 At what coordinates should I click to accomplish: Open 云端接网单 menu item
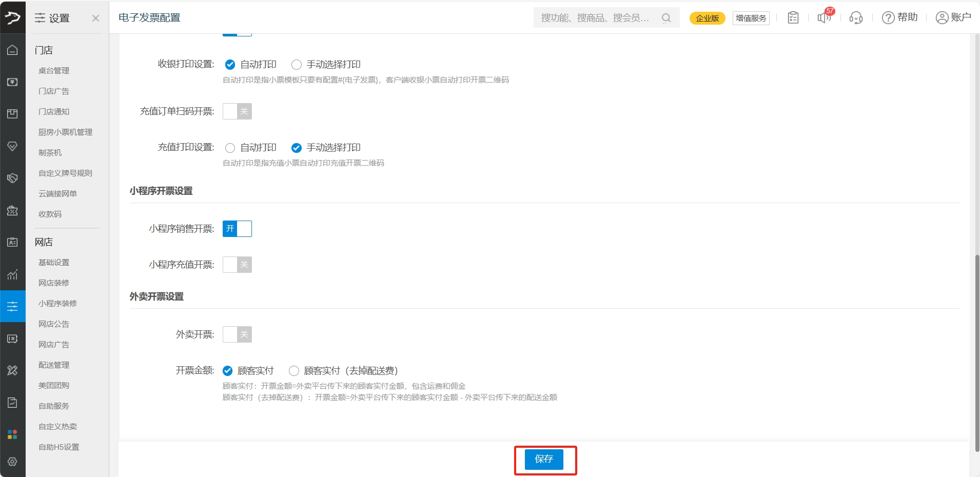tap(57, 194)
